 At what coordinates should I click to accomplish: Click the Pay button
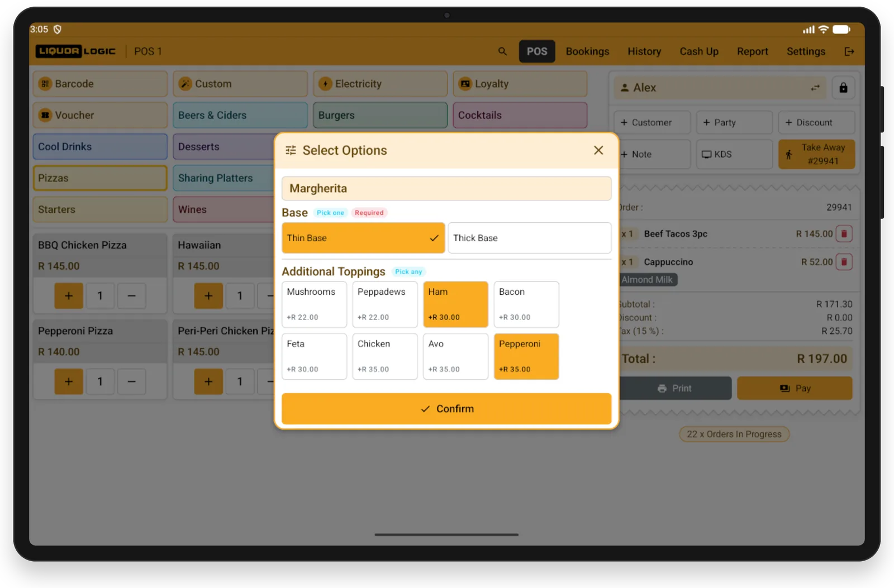tap(795, 388)
